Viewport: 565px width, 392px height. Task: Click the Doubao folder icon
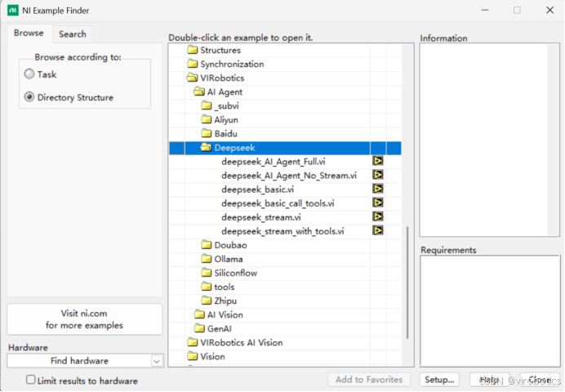pos(207,245)
